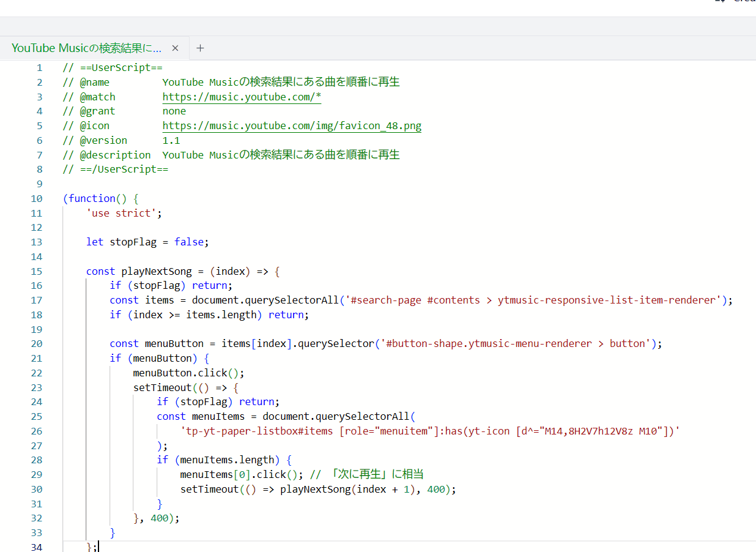Click line number 1 in gutter

[x=39, y=67]
